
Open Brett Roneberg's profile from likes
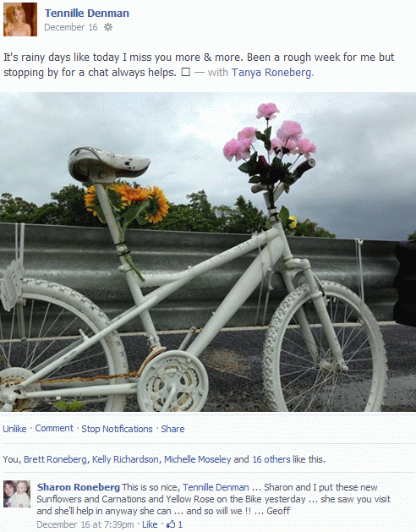pos(55,459)
